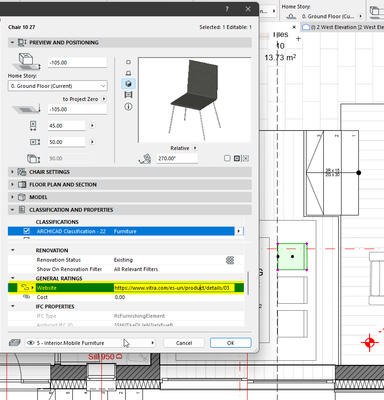
Task: Open the Relative angle option arrow
Action: click(x=195, y=148)
